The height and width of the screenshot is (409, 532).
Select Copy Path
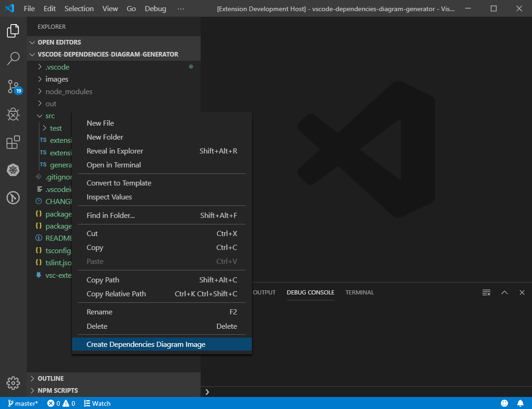coord(162,280)
